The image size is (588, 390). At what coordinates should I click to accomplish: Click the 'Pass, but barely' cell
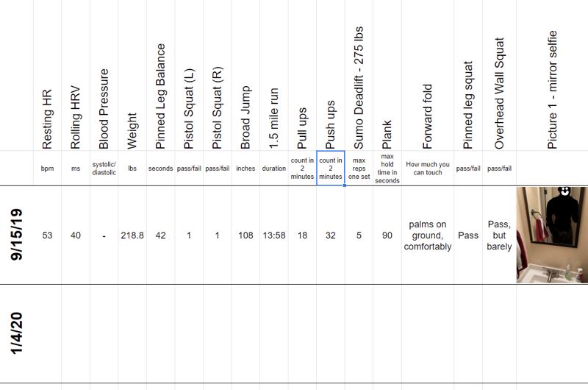click(x=500, y=235)
